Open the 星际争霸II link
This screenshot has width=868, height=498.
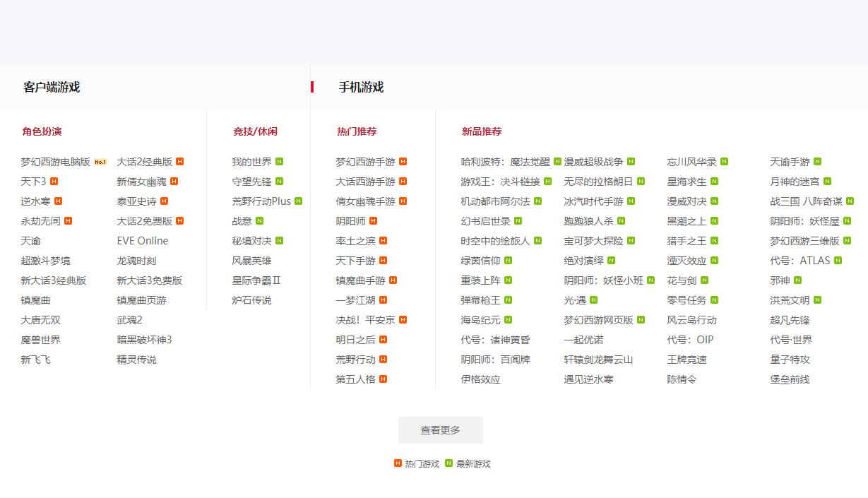pos(256,280)
